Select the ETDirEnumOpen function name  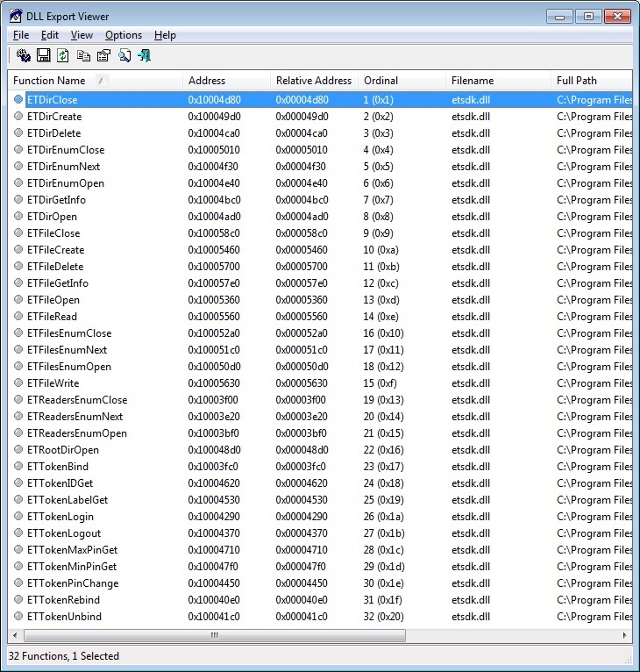click(66, 183)
